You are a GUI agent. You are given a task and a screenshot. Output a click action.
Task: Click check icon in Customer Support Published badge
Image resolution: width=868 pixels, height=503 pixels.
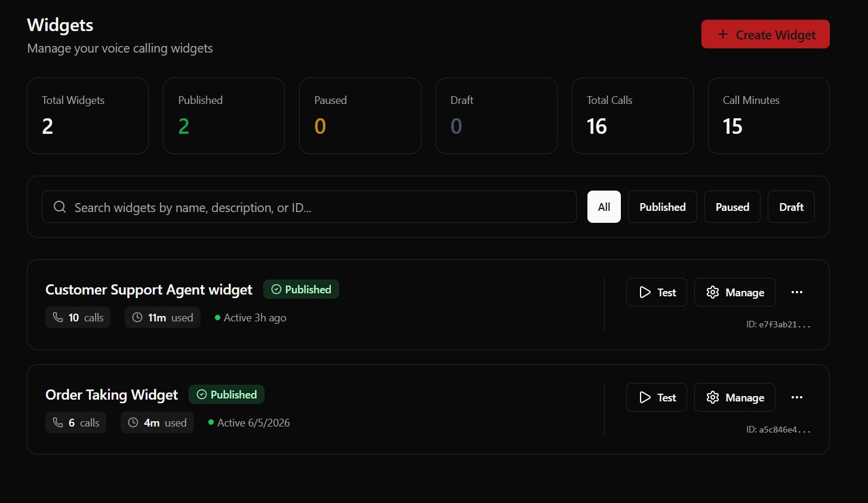pyautogui.click(x=276, y=289)
